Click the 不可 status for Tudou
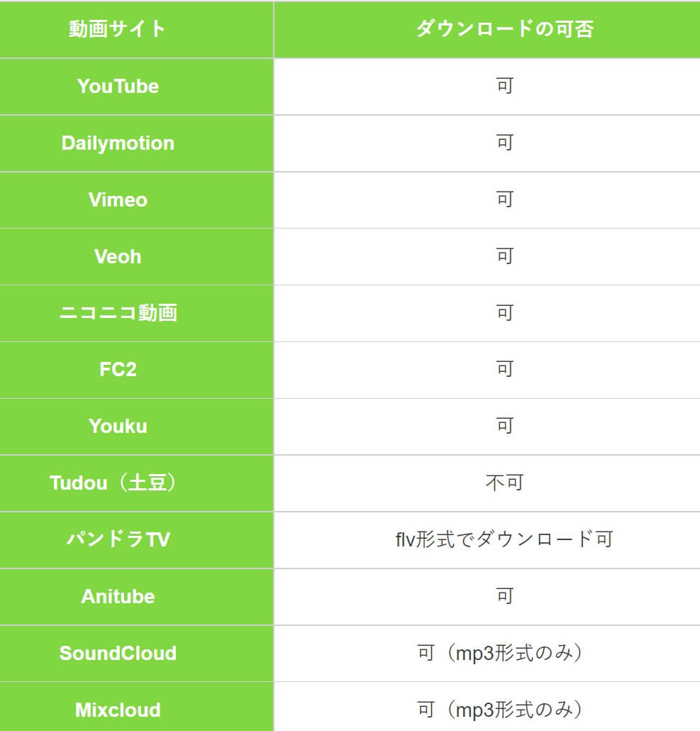Viewport: 700px width, 731px height. (505, 483)
